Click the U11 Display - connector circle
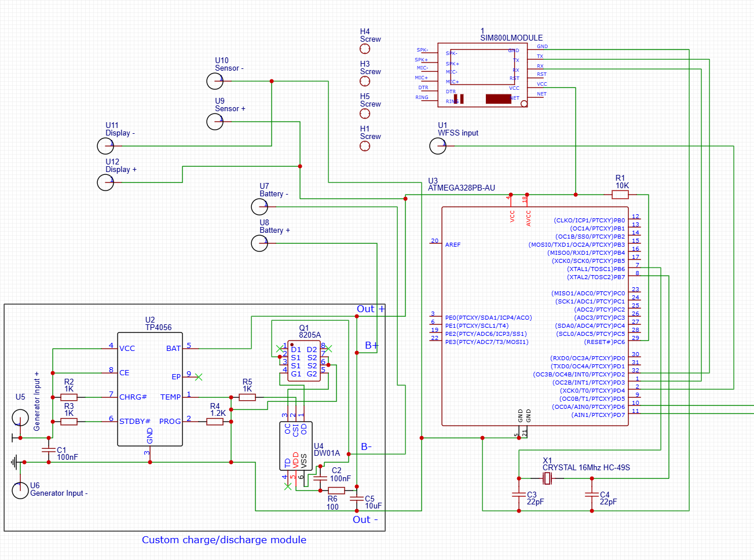The width and height of the screenshot is (754, 560). pos(105,146)
